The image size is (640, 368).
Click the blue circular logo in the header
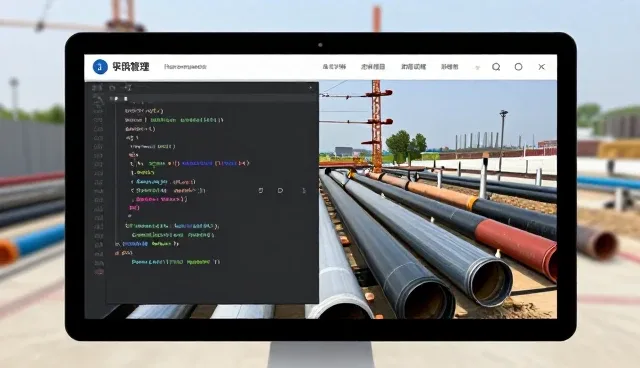click(100, 67)
